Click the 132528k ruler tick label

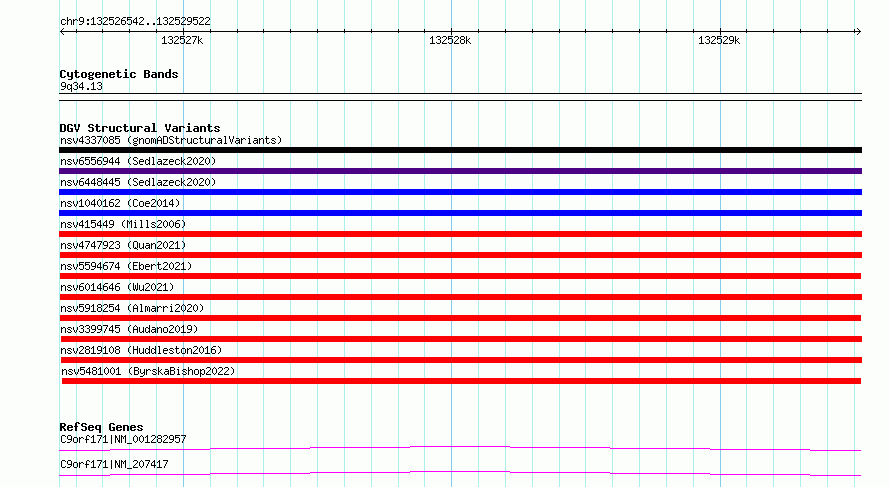tap(450, 40)
